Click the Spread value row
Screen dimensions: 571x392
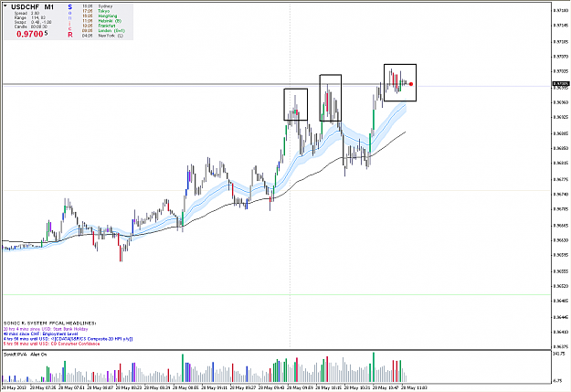point(26,13)
